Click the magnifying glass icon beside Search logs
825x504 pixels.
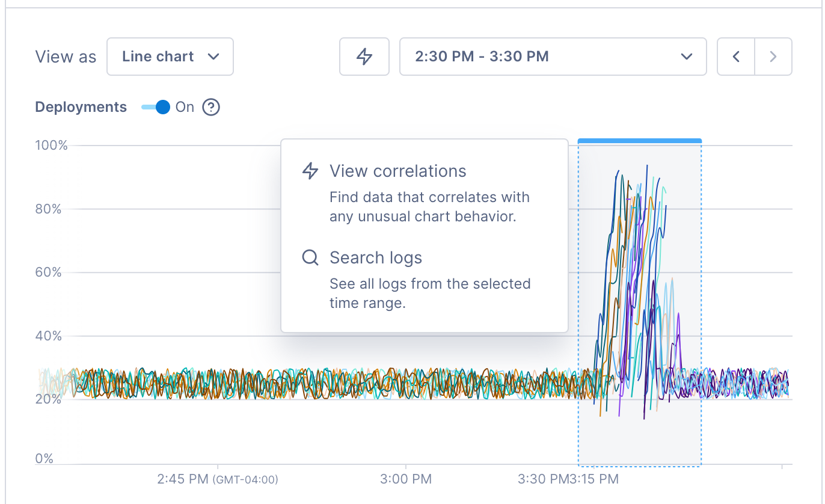[x=310, y=257]
